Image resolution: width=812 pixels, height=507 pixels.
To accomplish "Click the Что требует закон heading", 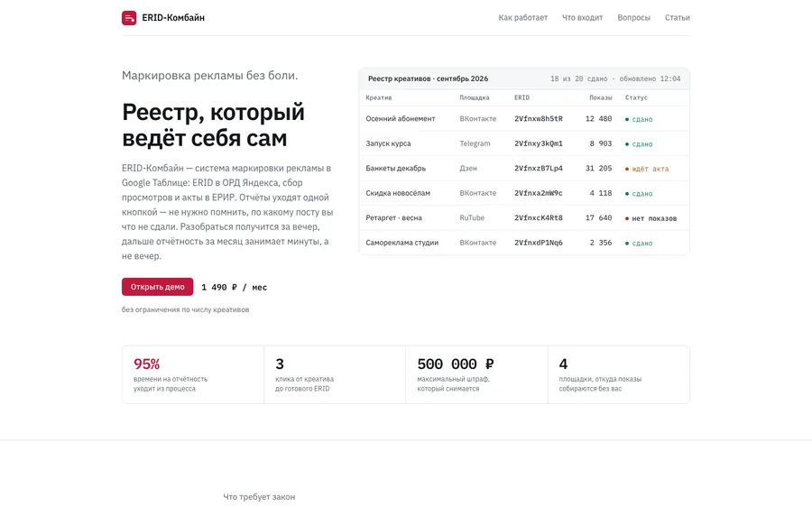I will (x=259, y=497).
